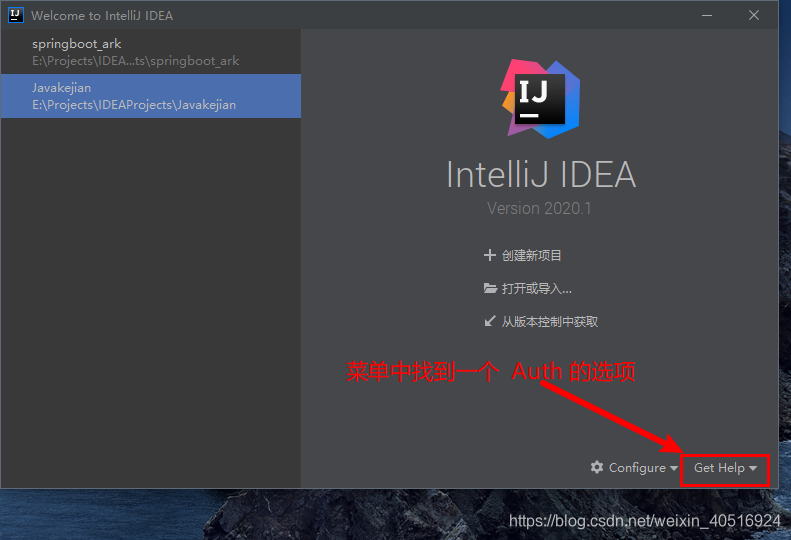Click the Version 2020.1 text
Viewport: 791px width, 540px height.
(539, 208)
